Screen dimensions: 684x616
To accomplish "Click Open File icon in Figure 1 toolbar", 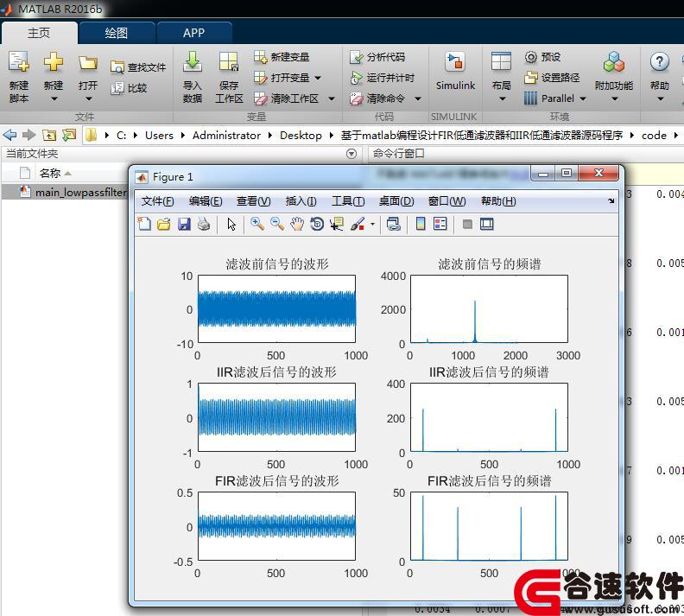I will click(x=164, y=225).
